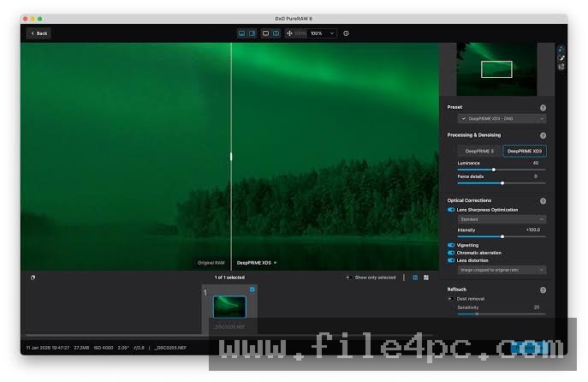Toggle the filmstrip panel display icon
The height and width of the screenshot is (382, 588).
click(242, 33)
